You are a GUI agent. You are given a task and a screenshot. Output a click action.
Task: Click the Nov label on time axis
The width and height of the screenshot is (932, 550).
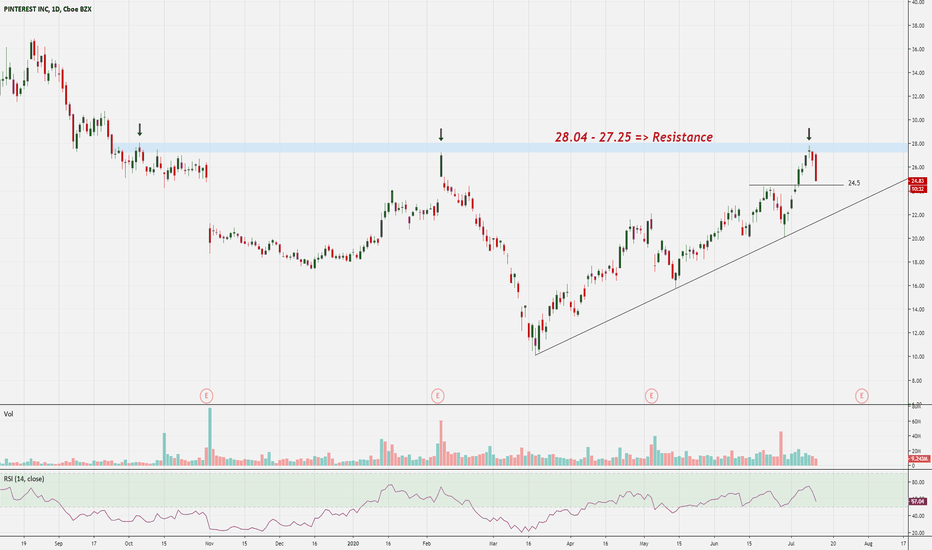(209, 543)
